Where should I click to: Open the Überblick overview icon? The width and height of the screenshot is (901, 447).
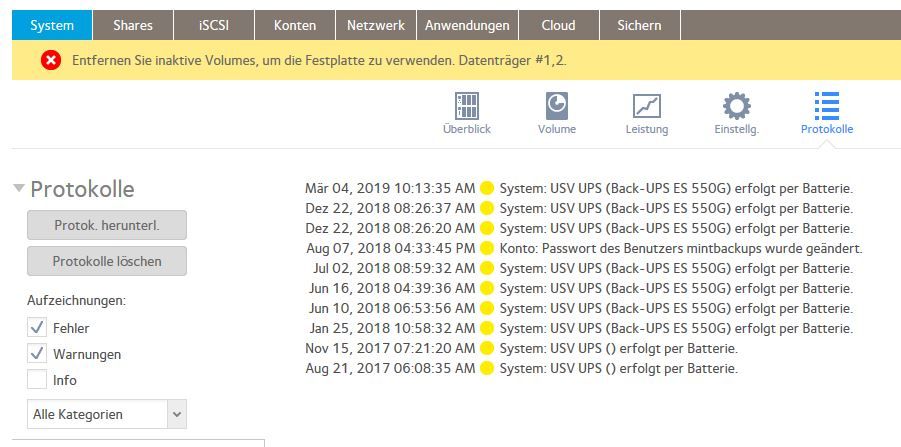467,107
